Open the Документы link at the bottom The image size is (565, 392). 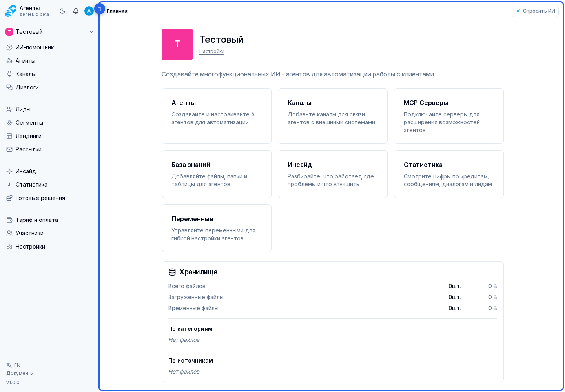tap(20, 373)
